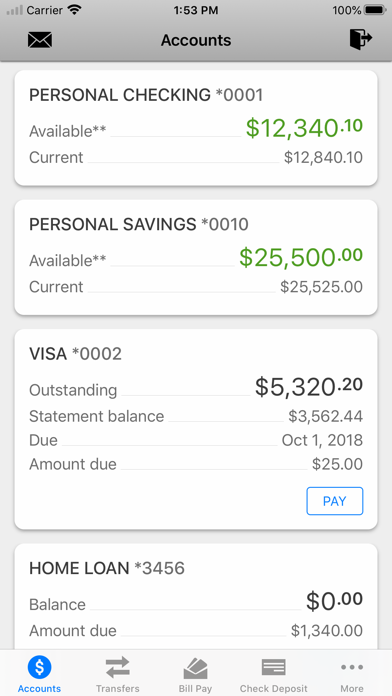Tap the $12,340.10 available balance
This screenshot has height=696, width=392.
pyautogui.click(x=304, y=128)
